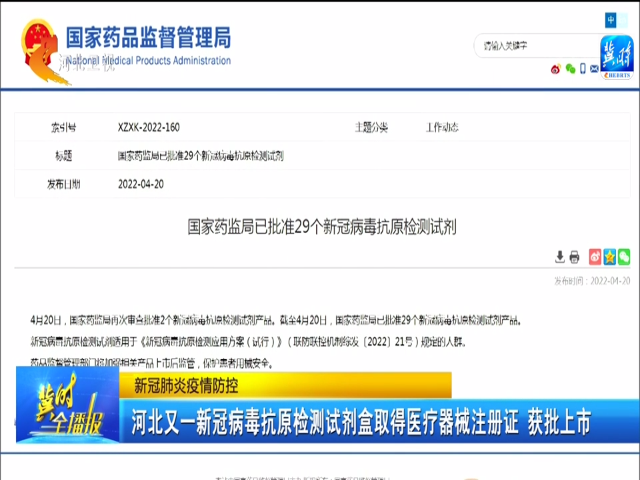Viewport: 640px width, 480px height.
Task: Open the header WeChat icon
Action: [570, 69]
